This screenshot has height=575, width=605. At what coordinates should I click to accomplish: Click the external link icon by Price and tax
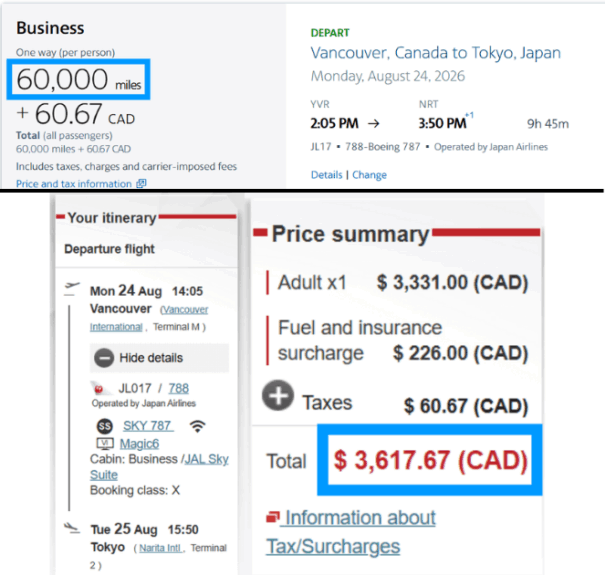coord(141,184)
